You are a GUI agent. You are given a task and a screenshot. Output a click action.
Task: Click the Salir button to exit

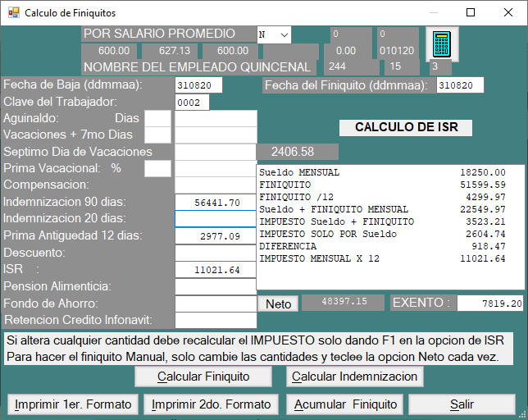click(462, 404)
